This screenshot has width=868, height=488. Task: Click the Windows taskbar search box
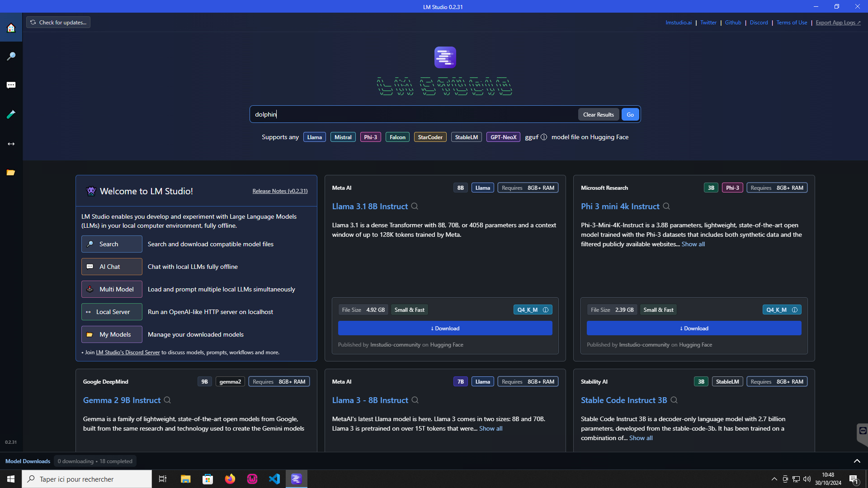point(87,479)
